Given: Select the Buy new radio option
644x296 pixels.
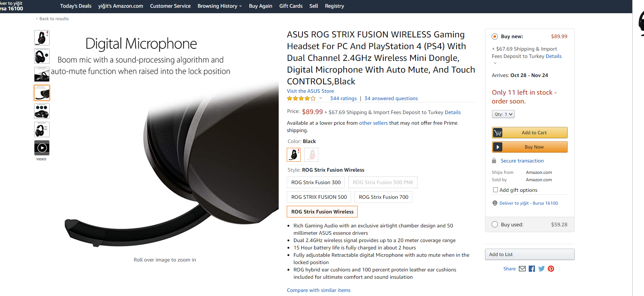Looking at the screenshot, I should 495,36.
